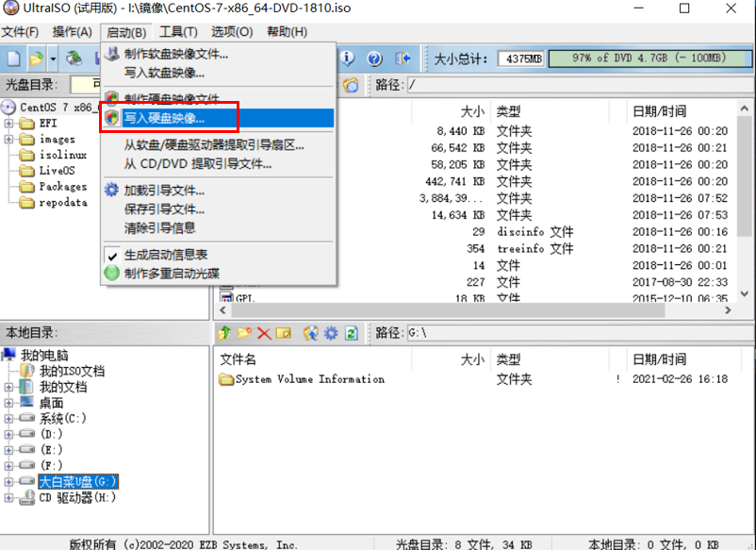Click the rename folder icon in local toolbar

284,333
